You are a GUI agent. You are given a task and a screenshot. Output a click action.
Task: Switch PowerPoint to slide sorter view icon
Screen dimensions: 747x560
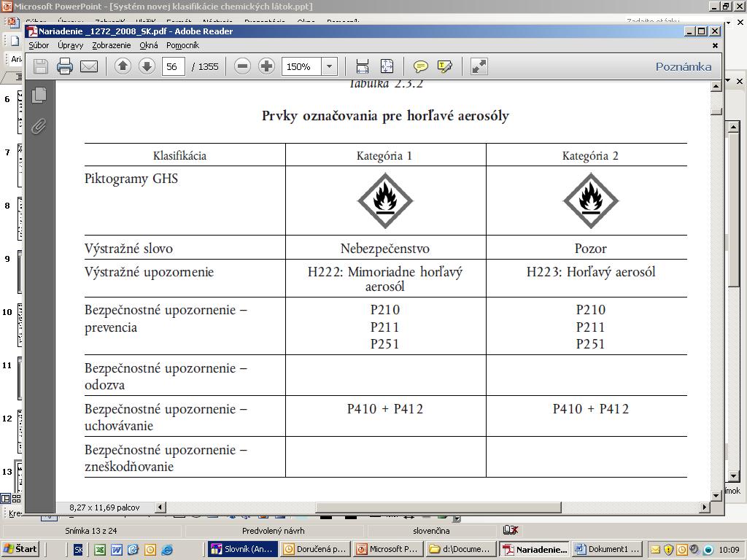(x=16, y=499)
